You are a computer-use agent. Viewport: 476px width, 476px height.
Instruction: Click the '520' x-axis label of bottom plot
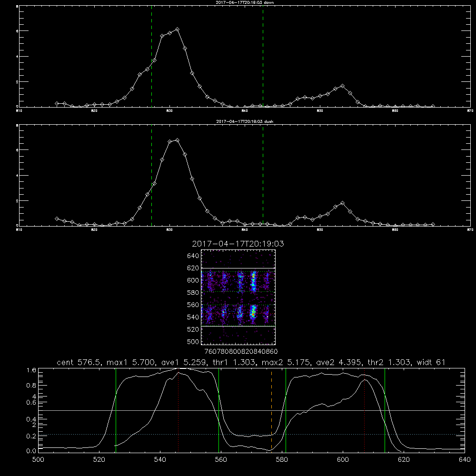pos(99,460)
